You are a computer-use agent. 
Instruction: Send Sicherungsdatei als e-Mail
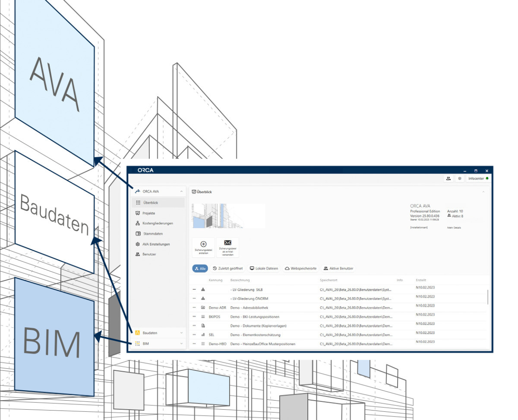tap(227, 248)
